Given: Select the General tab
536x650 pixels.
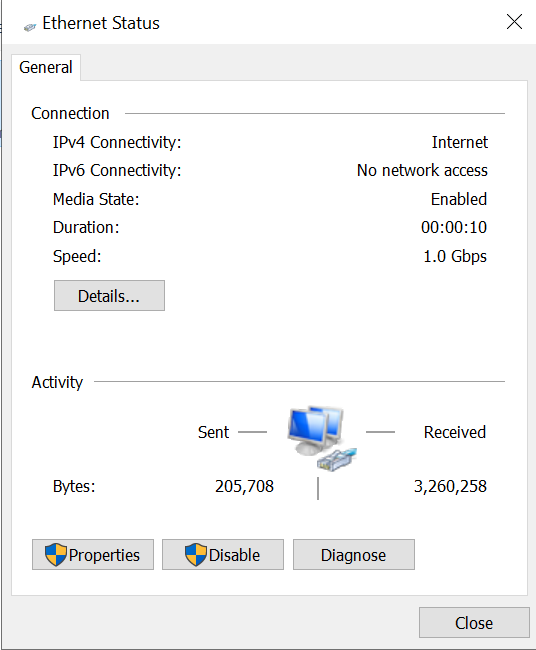Looking at the screenshot, I should pos(46,67).
